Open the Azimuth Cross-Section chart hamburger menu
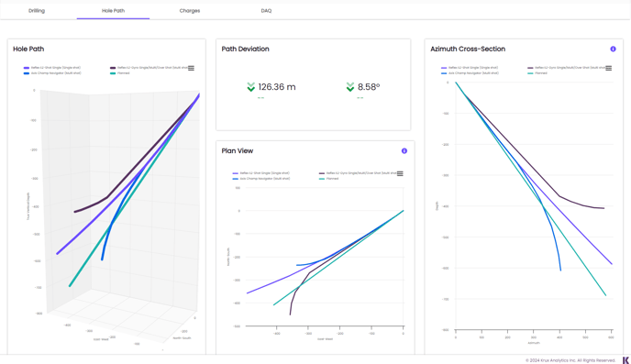This screenshot has height=364, width=631. tap(609, 68)
